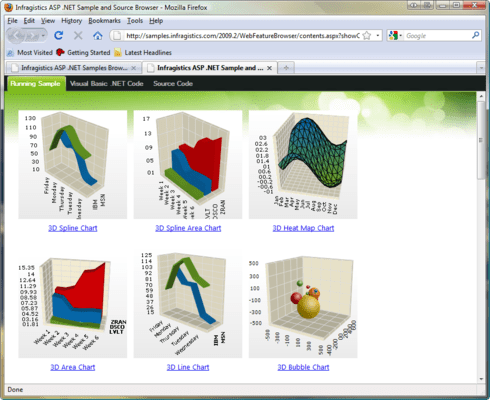Go to the Home page icon
Viewport: 490px width, 400px height.
tap(97, 35)
